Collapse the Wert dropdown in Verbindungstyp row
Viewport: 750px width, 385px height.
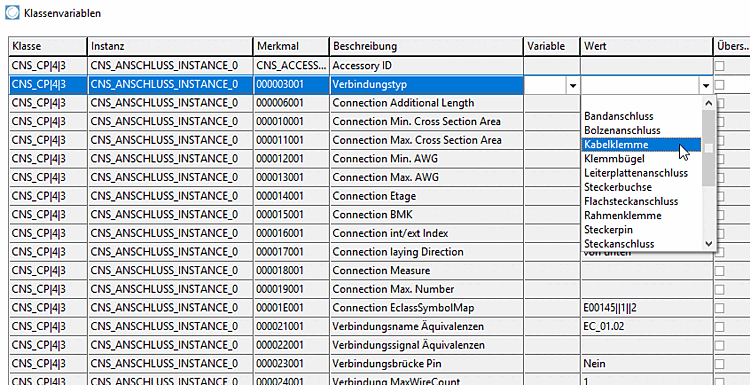[x=706, y=86]
